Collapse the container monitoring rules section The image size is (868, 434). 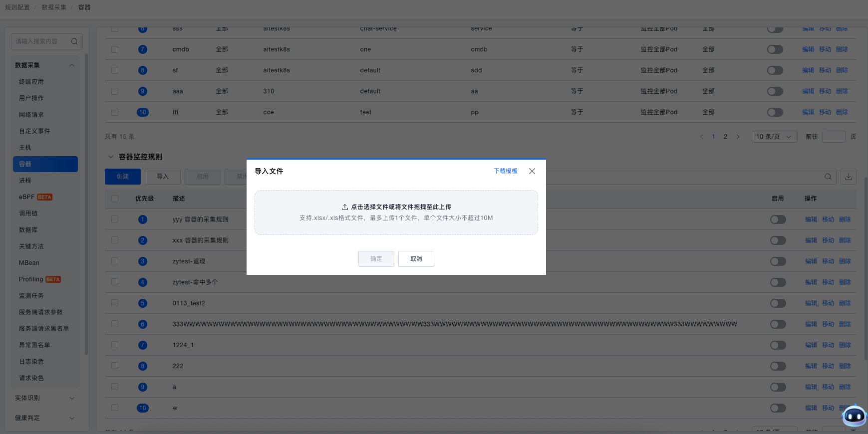click(111, 157)
